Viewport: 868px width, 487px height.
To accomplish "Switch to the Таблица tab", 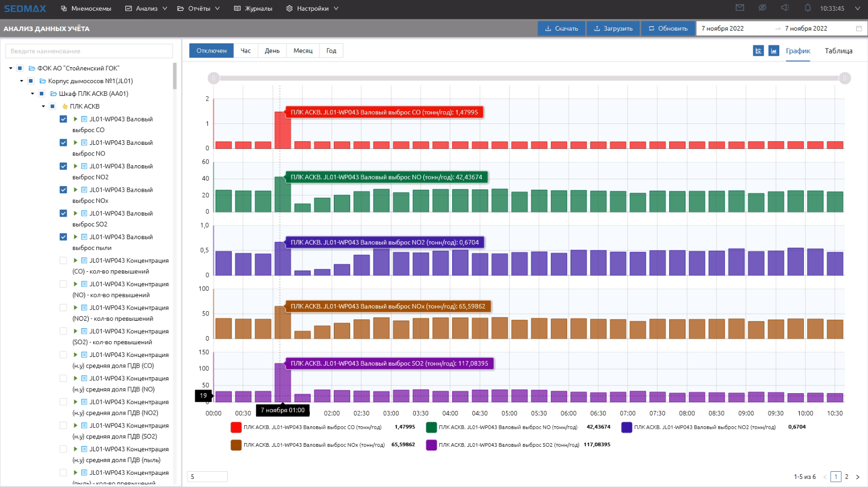I will click(x=838, y=51).
